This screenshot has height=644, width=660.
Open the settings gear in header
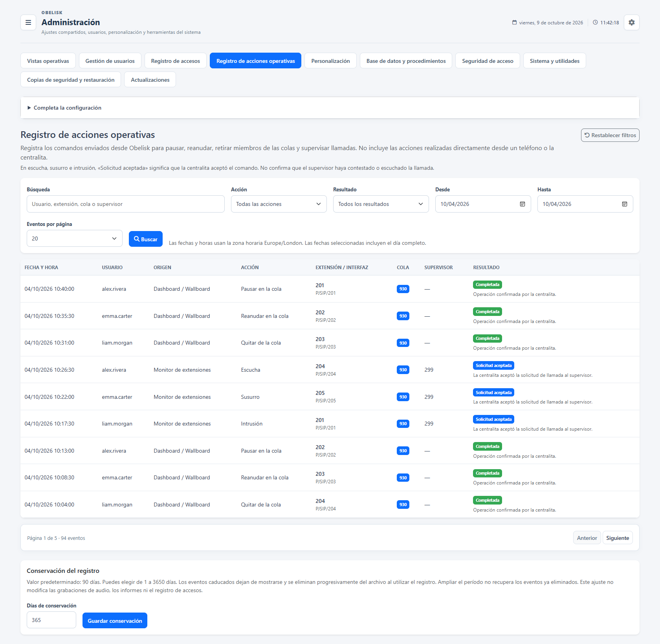(631, 22)
